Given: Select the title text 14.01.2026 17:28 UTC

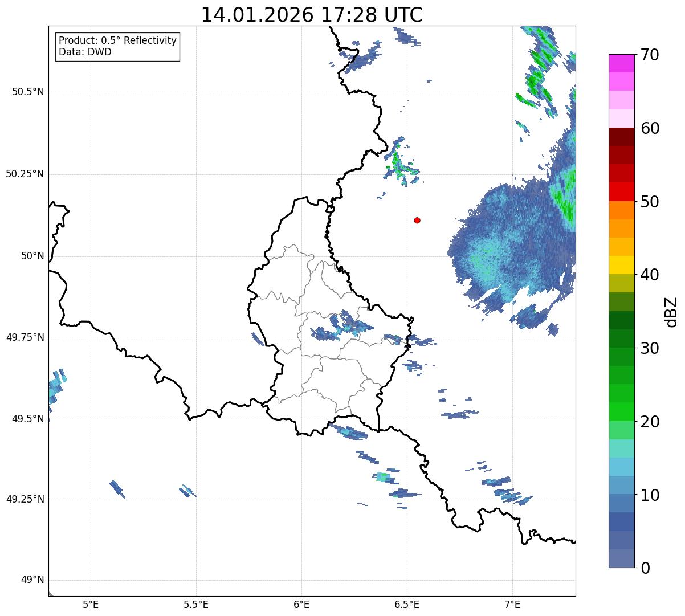Looking at the screenshot, I should click(x=312, y=15).
